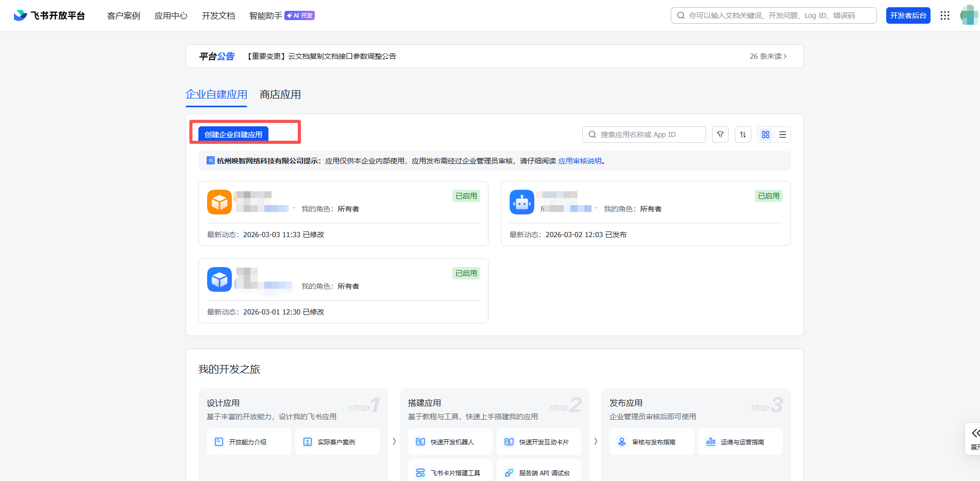Open the 快速开发机器人 guide

[x=449, y=442]
